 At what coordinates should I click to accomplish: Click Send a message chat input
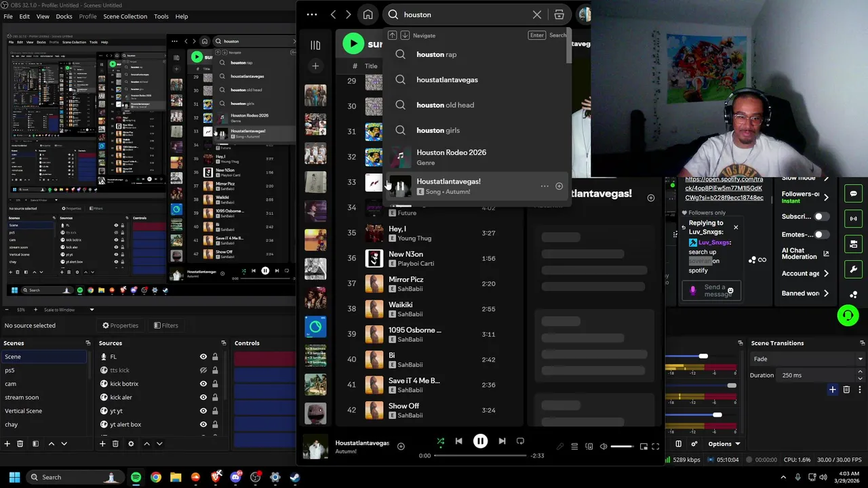(711, 290)
